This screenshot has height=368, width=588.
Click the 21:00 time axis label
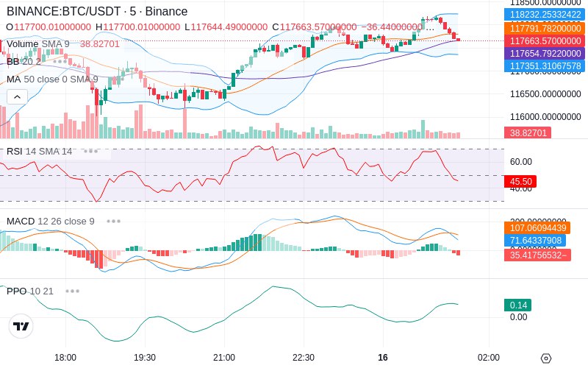224,358
